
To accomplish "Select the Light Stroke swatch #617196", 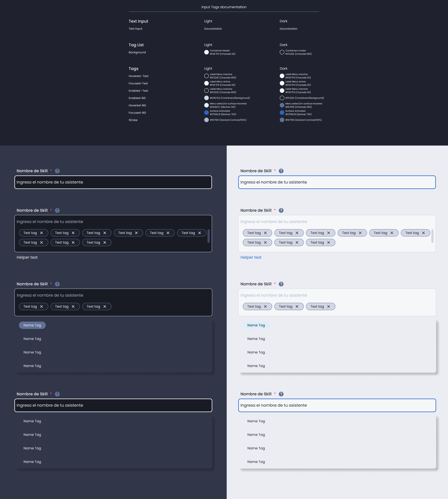I will click(206, 120).
